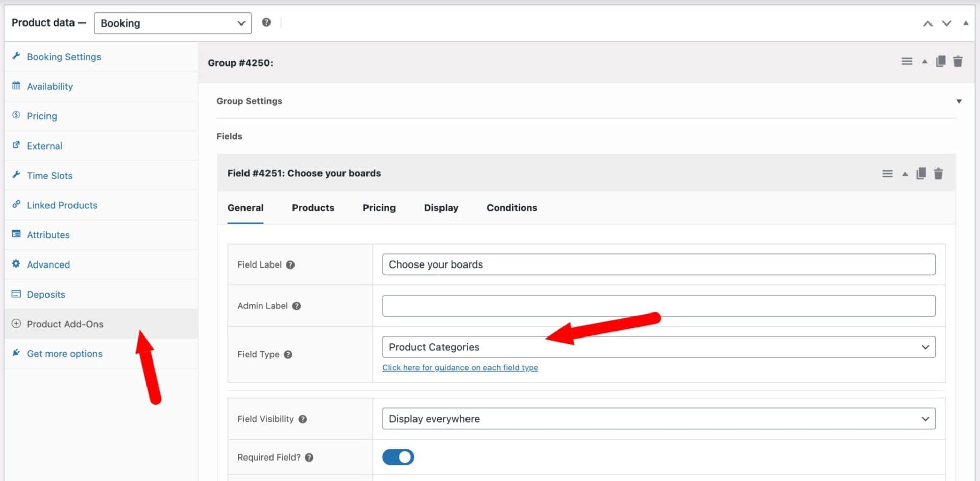Expand the Group Settings section arrow
Screen dimensions: 980x481
[959, 101]
